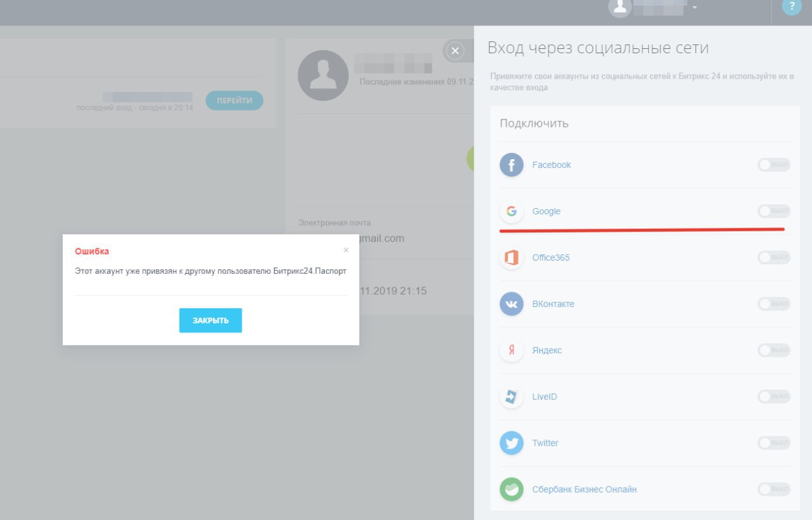Click the ВКонтакте logo icon
The width and height of the screenshot is (812, 520).
pyautogui.click(x=511, y=304)
